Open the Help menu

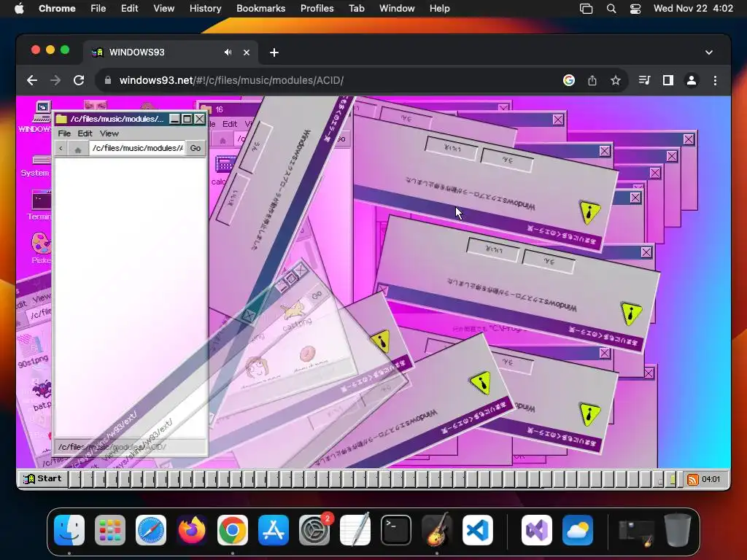(439, 8)
